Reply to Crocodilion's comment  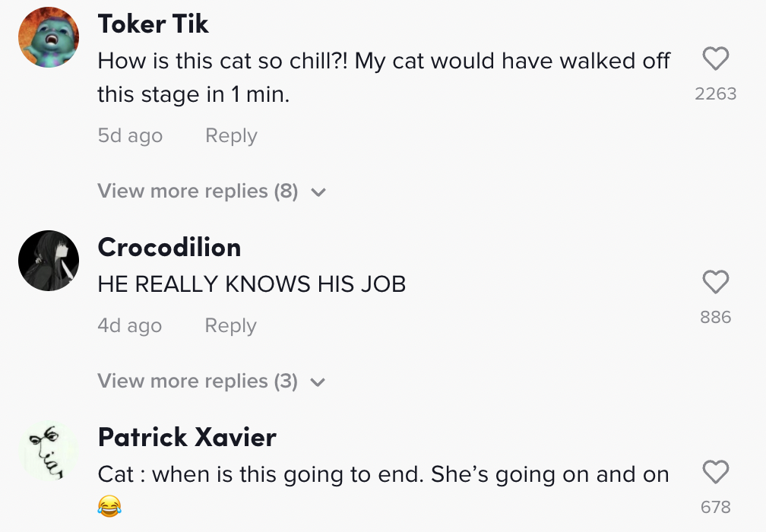click(x=230, y=326)
